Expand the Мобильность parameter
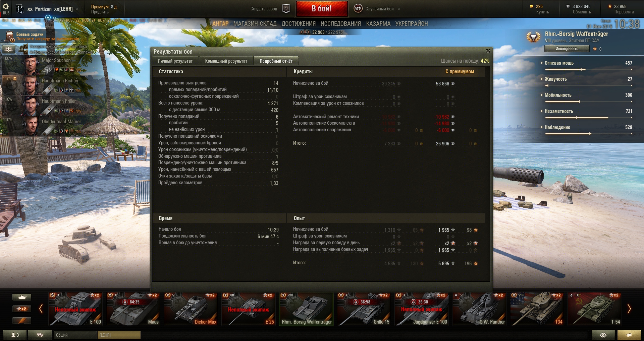The width and height of the screenshot is (644, 341). pyautogui.click(x=541, y=95)
